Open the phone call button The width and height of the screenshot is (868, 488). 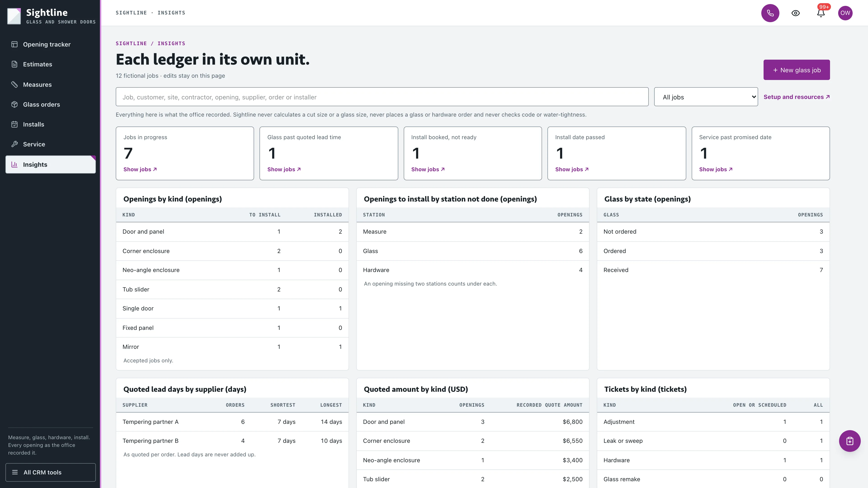click(770, 13)
